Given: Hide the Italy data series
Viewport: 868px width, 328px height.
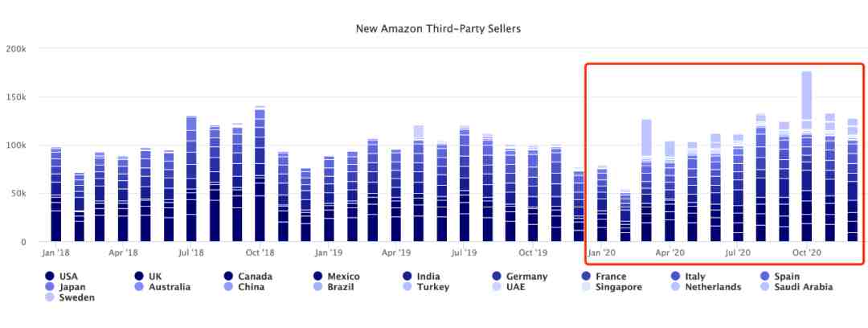Looking at the screenshot, I should click(688, 276).
